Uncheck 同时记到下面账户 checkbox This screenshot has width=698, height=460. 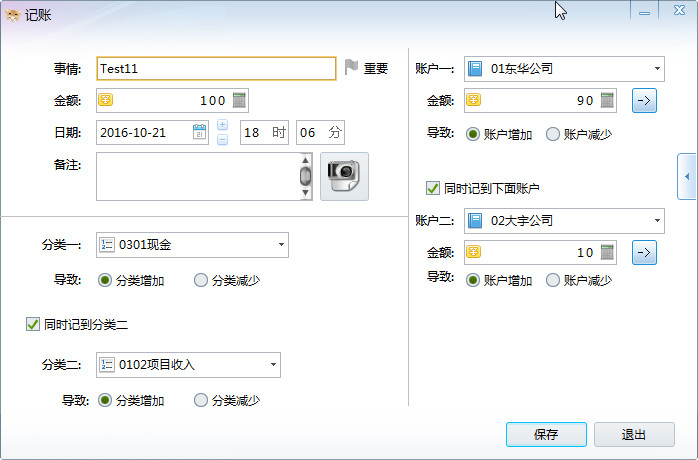pyautogui.click(x=433, y=188)
